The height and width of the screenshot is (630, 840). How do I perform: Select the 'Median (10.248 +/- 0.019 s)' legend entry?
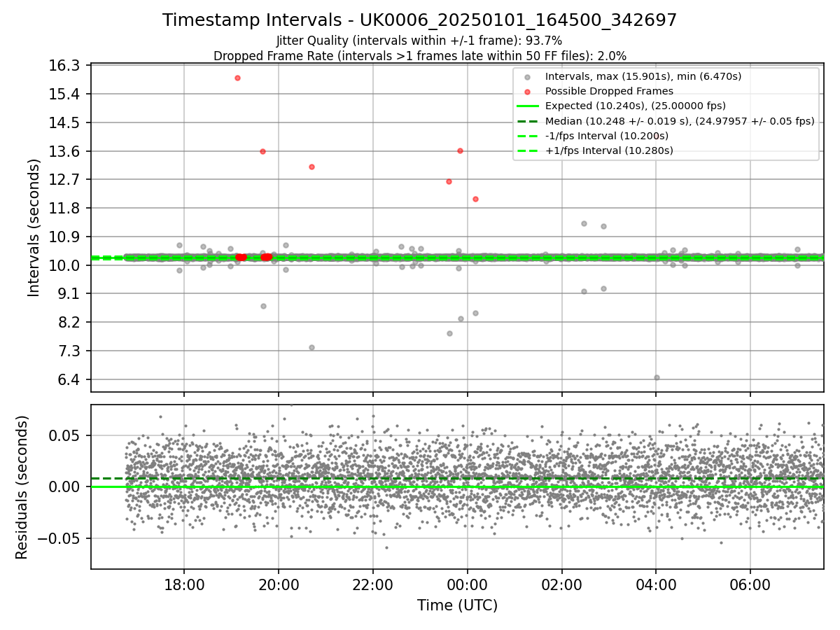(680, 121)
